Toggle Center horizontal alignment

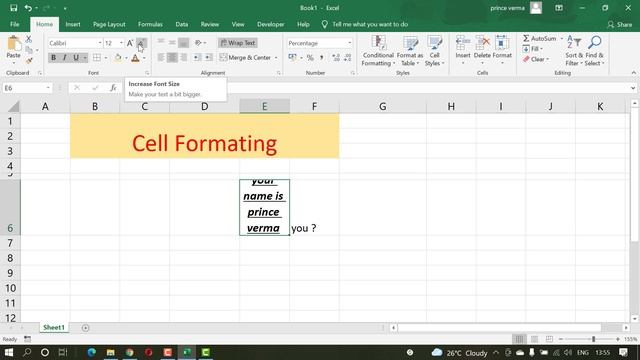point(172,58)
